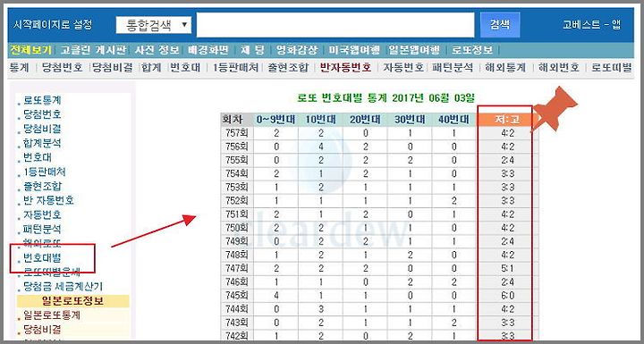The width and height of the screenshot is (644, 344).
Task: Switch to the 통계 submenu tab
Action: tap(20, 67)
